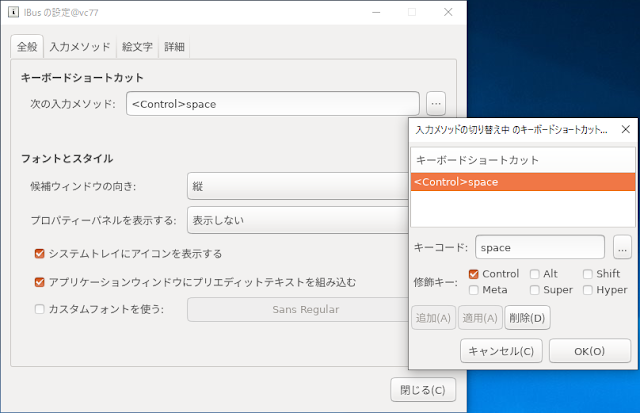
Task: Click 閉じる(C) in IBus settings window
Action: 422,390
